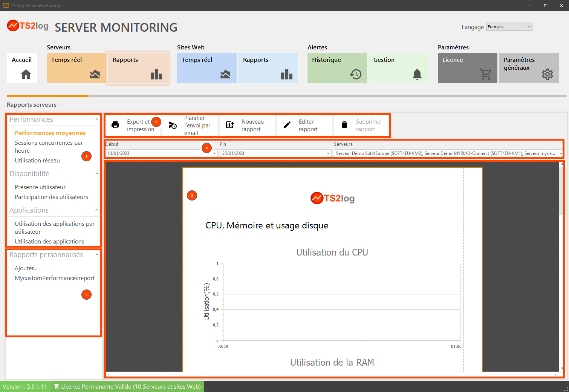Collapse the Applications section

[97, 210]
